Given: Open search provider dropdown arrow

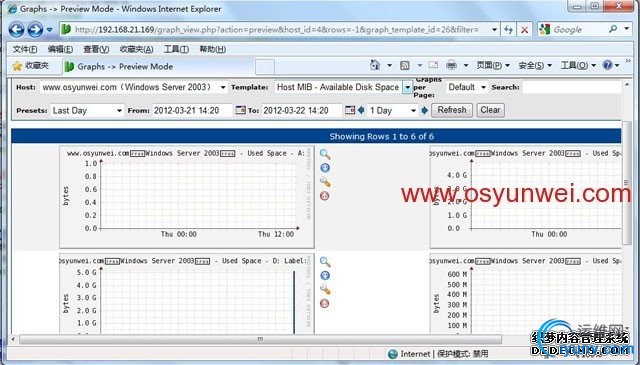Looking at the screenshot, I should 627,29.
